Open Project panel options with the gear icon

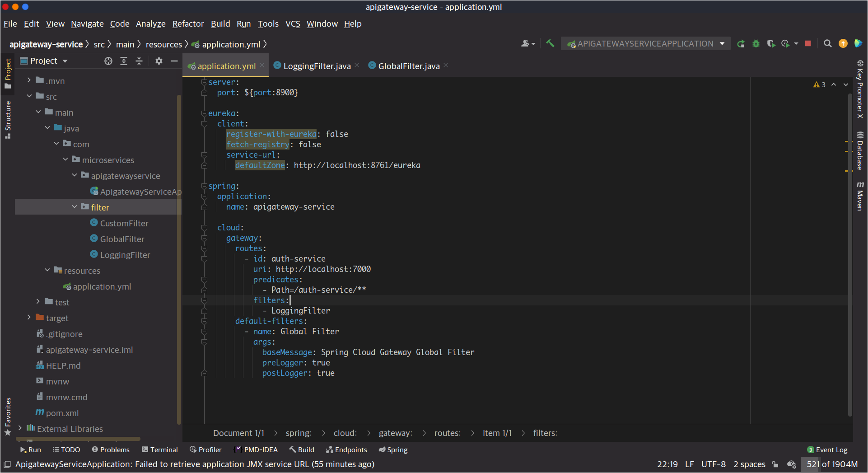click(x=159, y=61)
